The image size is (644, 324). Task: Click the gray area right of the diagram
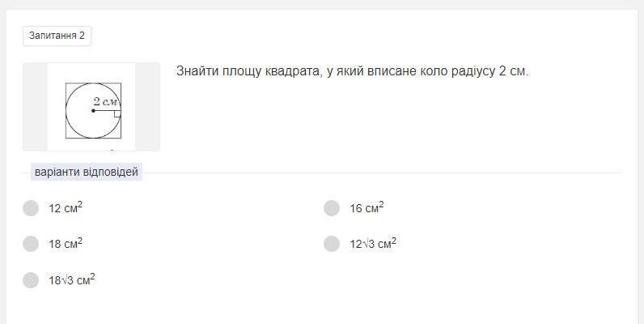coord(147,107)
